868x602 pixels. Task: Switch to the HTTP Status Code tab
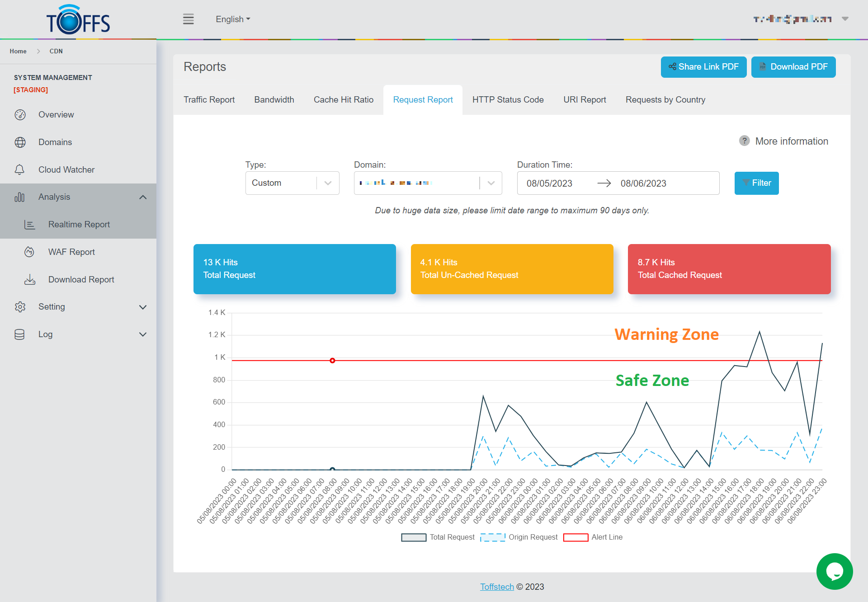pyautogui.click(x=508, y=100)
